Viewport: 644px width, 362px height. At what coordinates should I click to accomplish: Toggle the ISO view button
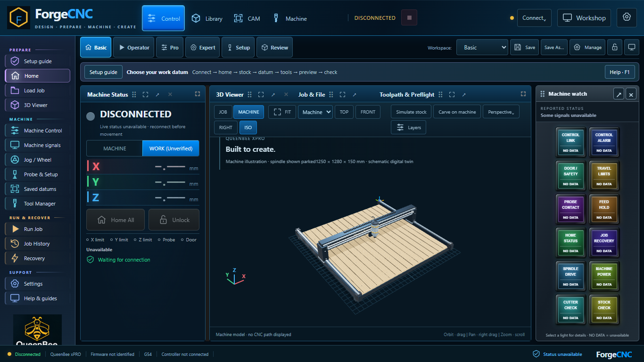(248, 127)
